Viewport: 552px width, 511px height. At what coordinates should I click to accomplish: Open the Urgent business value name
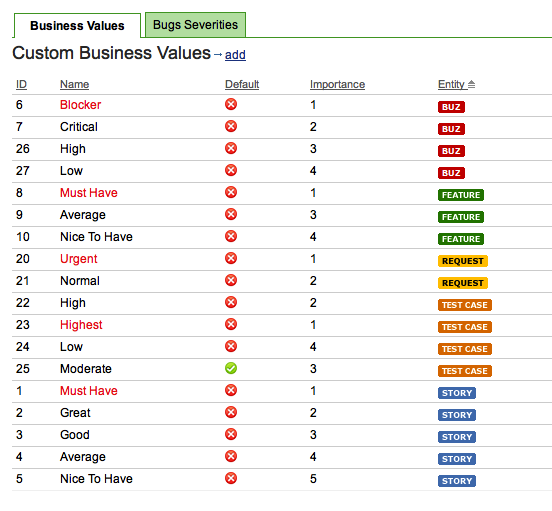click(x=79, y=259)
